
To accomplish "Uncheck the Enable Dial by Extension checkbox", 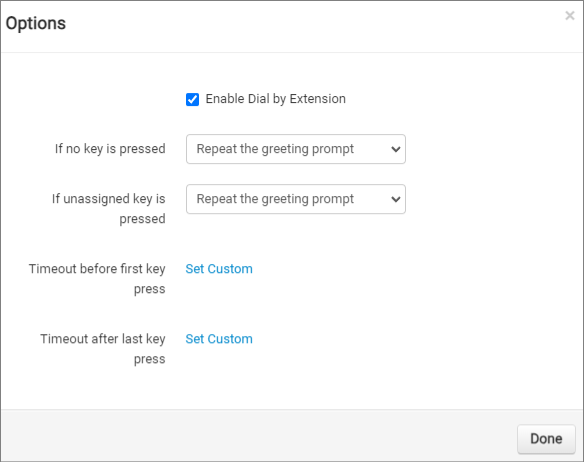I will [x=193, y=99].
